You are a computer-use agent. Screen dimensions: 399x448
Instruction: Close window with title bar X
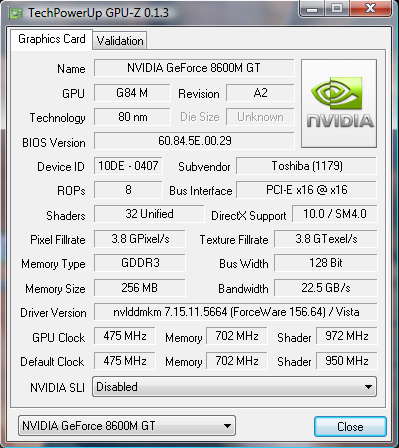pyautogui.click(x=370, y=8)
